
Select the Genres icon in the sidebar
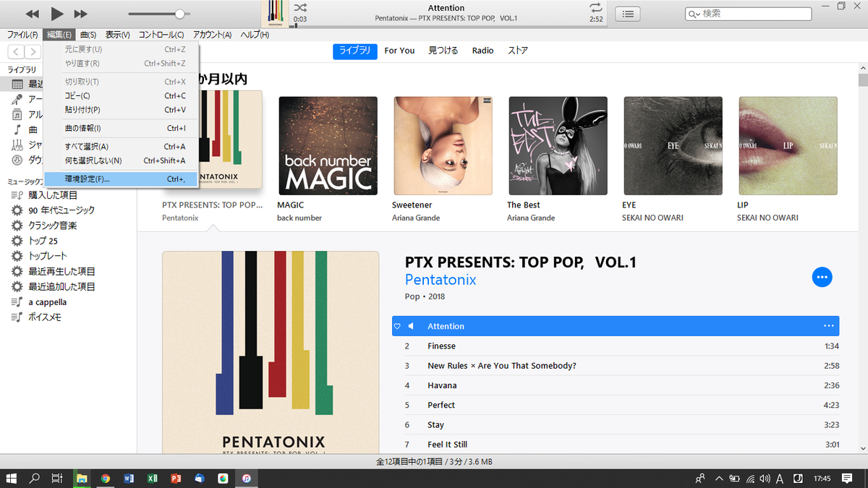click(17, 145)
